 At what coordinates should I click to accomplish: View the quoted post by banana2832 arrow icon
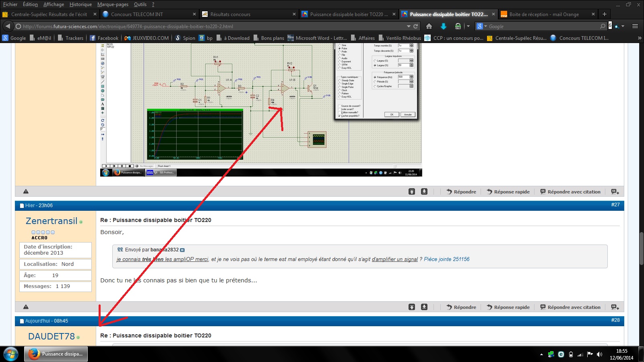tap(182, 250)
